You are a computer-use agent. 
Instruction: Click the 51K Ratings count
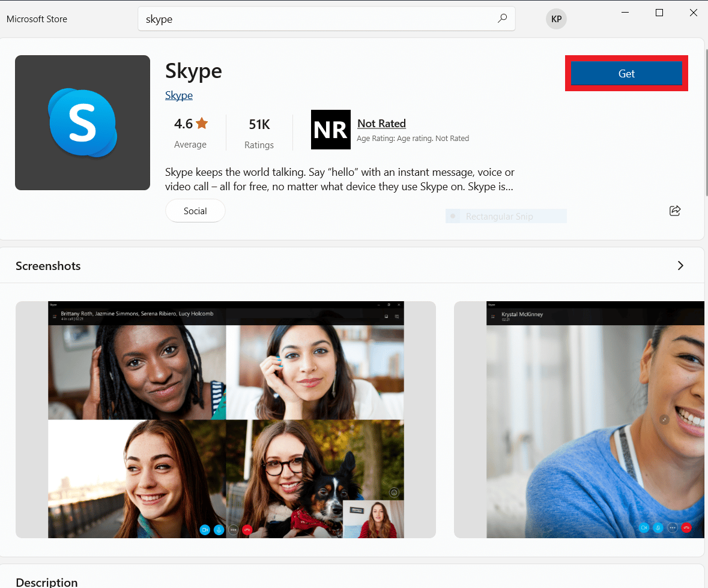click(x=259, y=133)
